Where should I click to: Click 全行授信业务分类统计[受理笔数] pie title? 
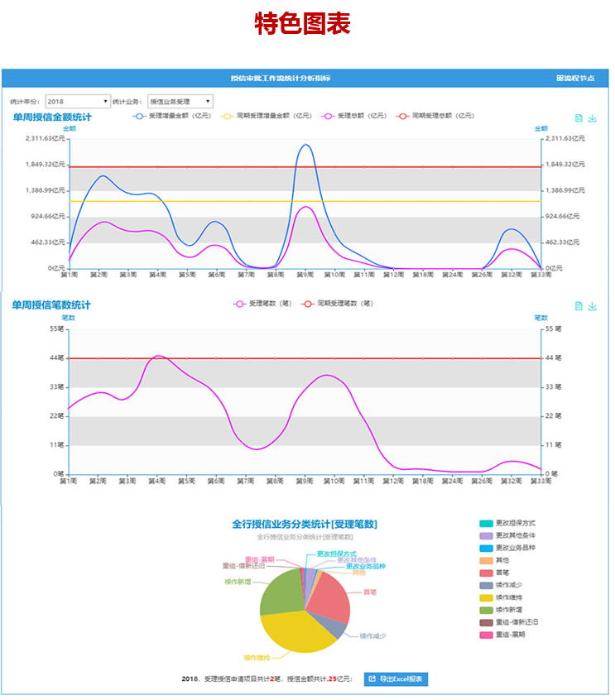pyautogui.click(x=305, y=524)
